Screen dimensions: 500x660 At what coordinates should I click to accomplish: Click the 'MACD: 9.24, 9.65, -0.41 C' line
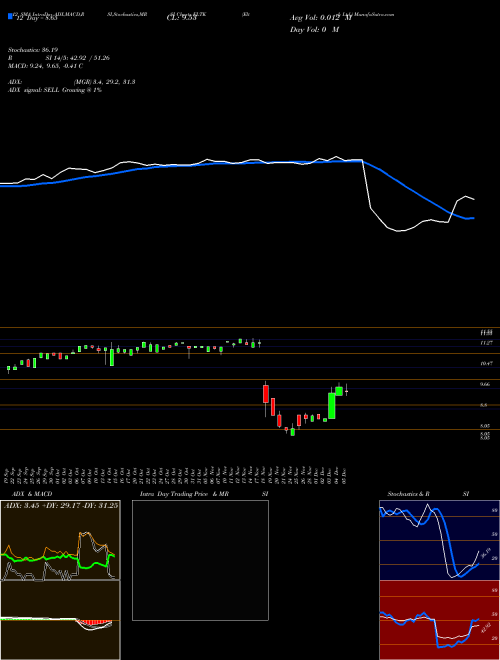click(45, 66)
